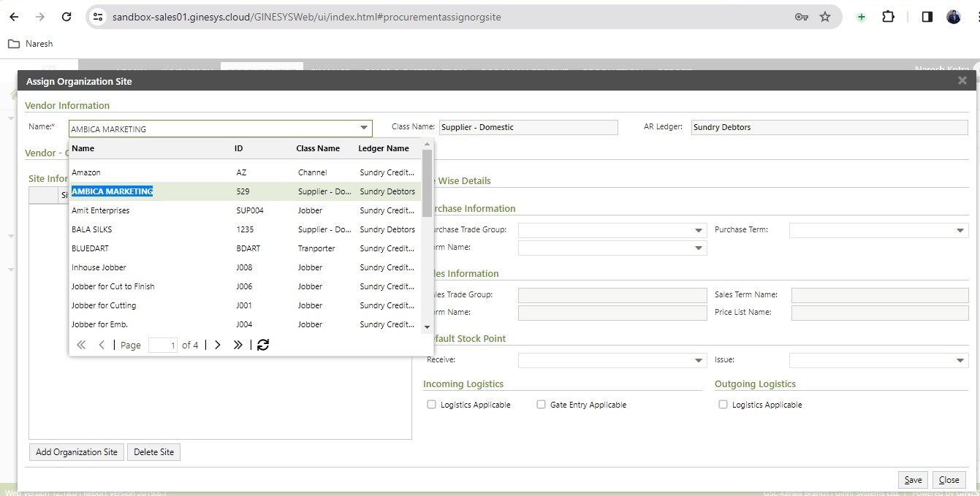
Task: Click the vendor list scrollbar thumb
Action: [x=427, y=183]
